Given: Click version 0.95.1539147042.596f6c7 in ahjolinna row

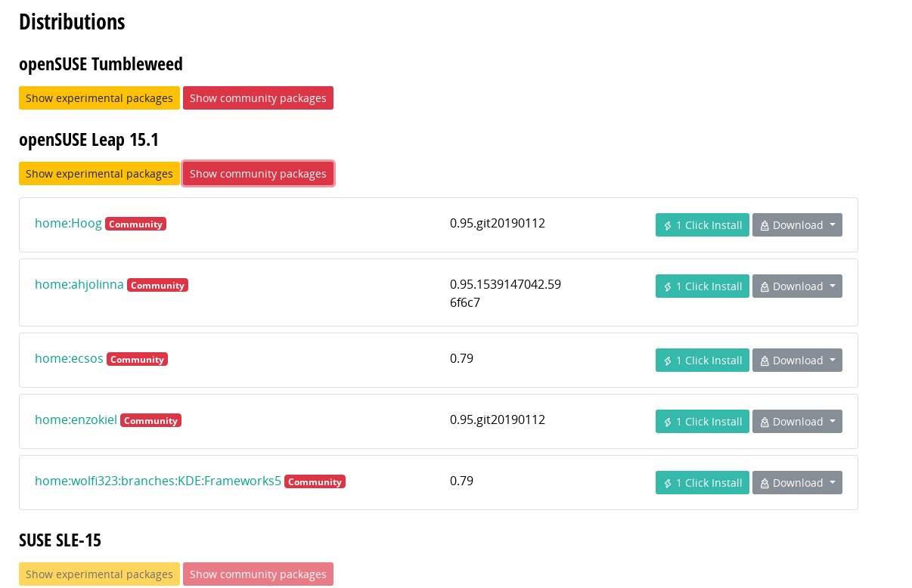Looking at the screenshot, I should [x=505, y=293].
